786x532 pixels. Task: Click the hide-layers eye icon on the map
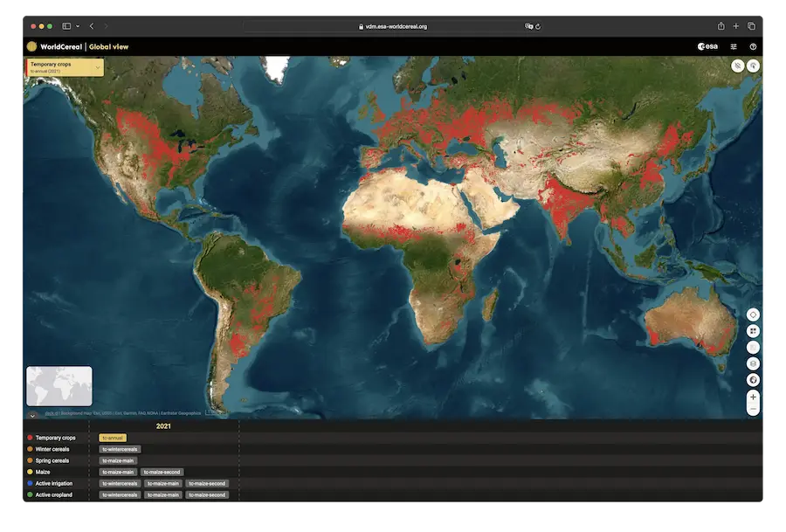click(x=738, y=66)
